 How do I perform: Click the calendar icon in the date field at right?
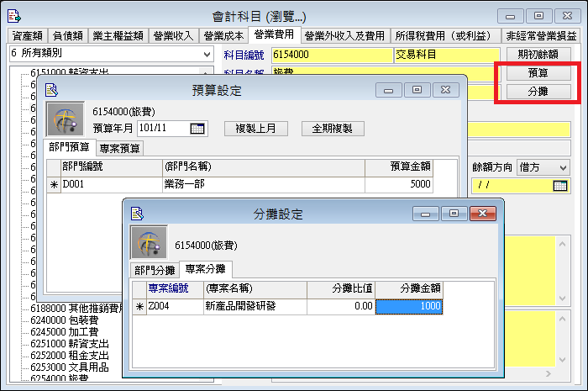coord(560,185)
